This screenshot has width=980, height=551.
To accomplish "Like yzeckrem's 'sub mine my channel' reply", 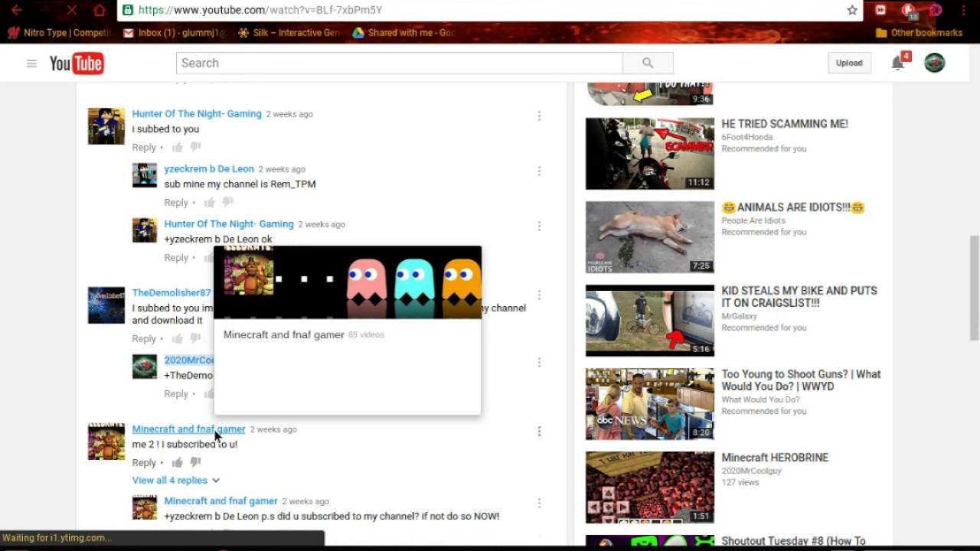I will tap(210, 202).
